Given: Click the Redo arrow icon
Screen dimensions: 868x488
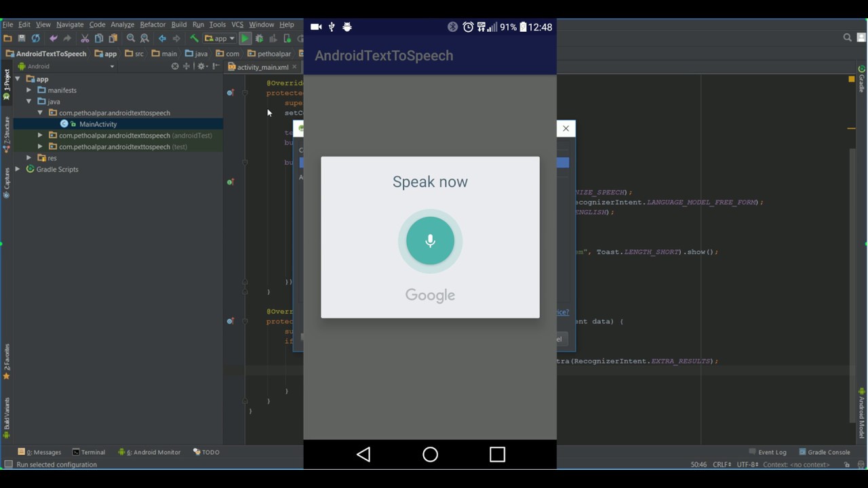Looking at the screenshot, I should pos(66,39).
